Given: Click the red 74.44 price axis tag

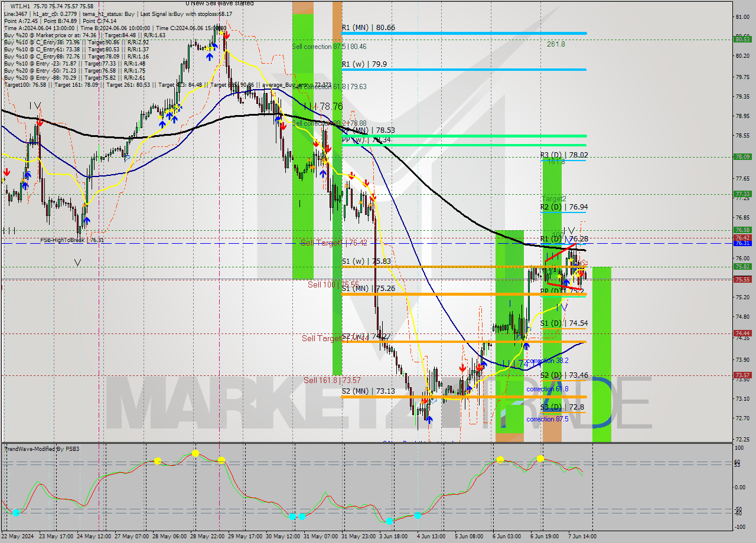Looking at the screenshot, I should point(742,333).
